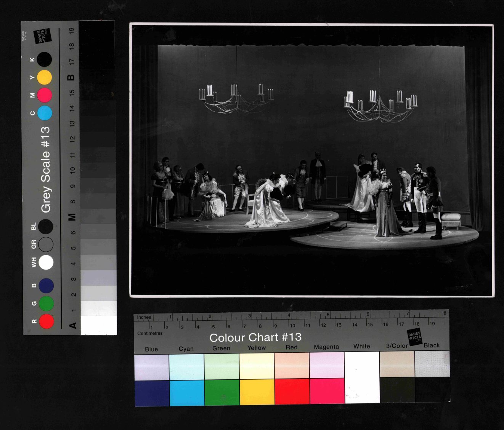
Task: Pick the saturated red swatch on Colour Chart
Action: pos(292,392)
